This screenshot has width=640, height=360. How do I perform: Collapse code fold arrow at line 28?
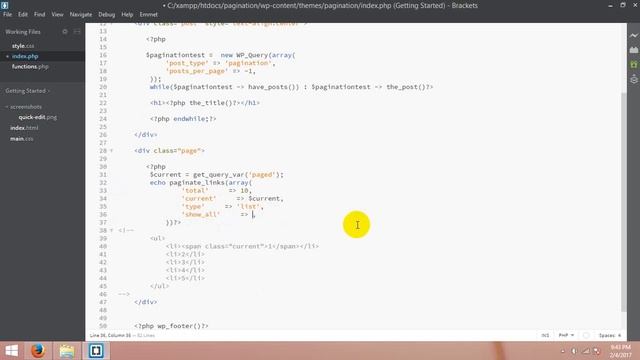(x=111, y=151)
